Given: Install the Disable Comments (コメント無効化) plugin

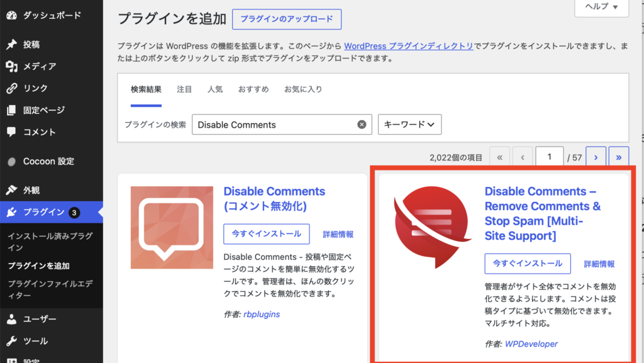Looking at the screenshot, I should pos(267,234).
